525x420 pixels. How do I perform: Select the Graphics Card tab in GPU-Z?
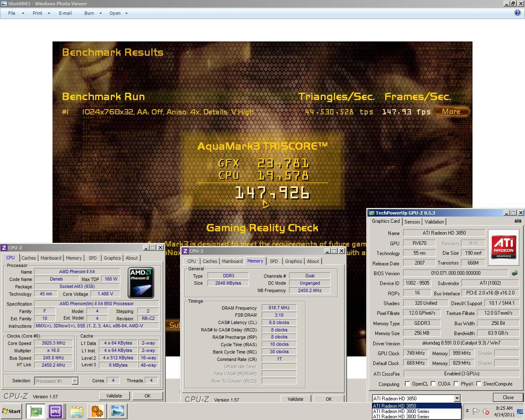386,221
